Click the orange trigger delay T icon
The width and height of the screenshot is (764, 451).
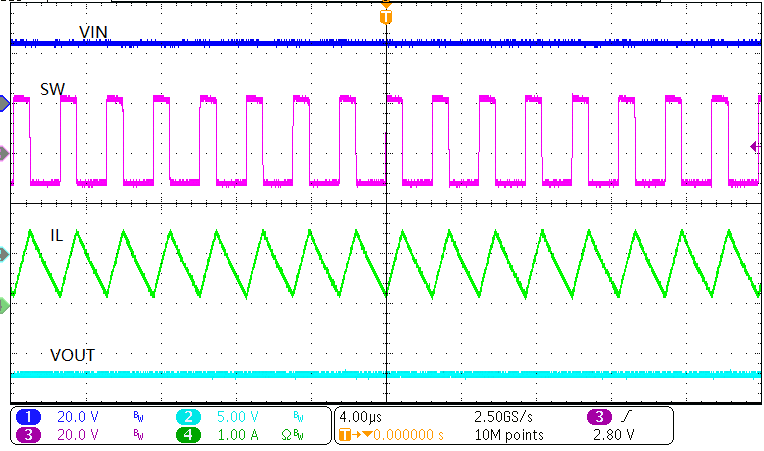(x=345, y=434)
